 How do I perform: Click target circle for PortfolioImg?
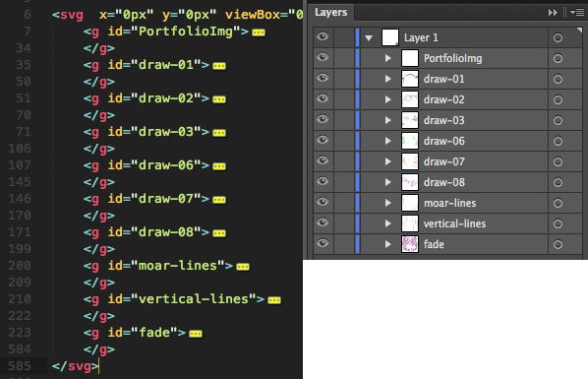tap(558, 58)
